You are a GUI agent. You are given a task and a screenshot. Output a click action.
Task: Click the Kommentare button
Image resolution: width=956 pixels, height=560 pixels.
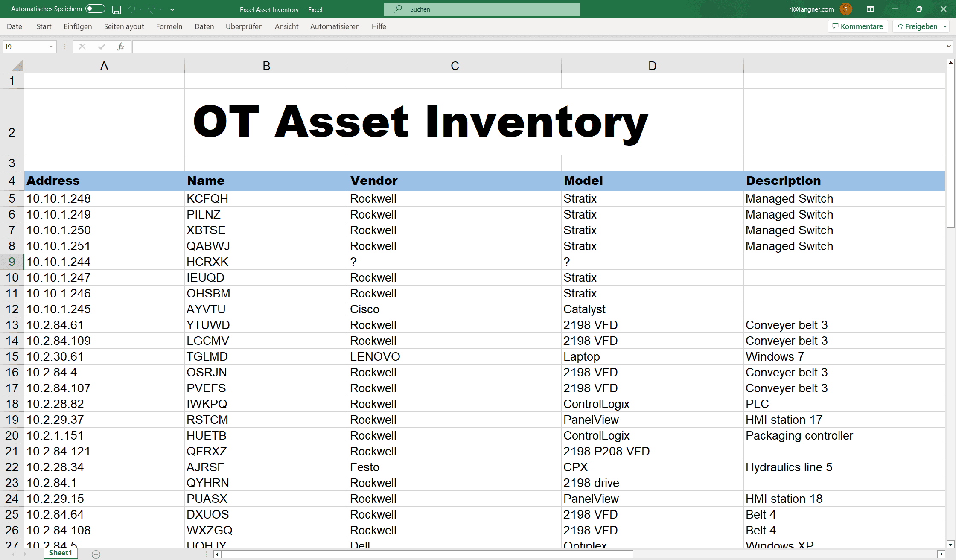coord(858,26)
